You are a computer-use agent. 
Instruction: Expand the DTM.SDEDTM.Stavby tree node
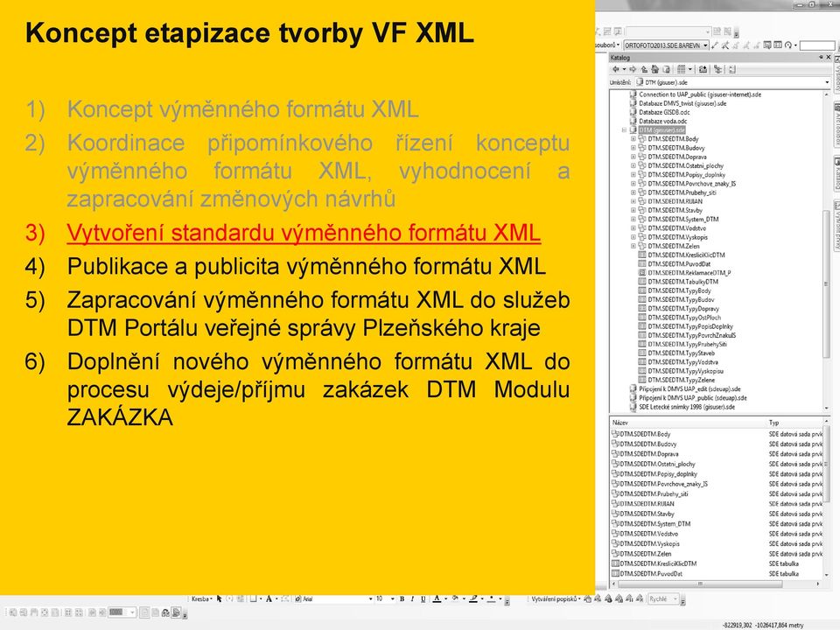click(x=633, y=211)
